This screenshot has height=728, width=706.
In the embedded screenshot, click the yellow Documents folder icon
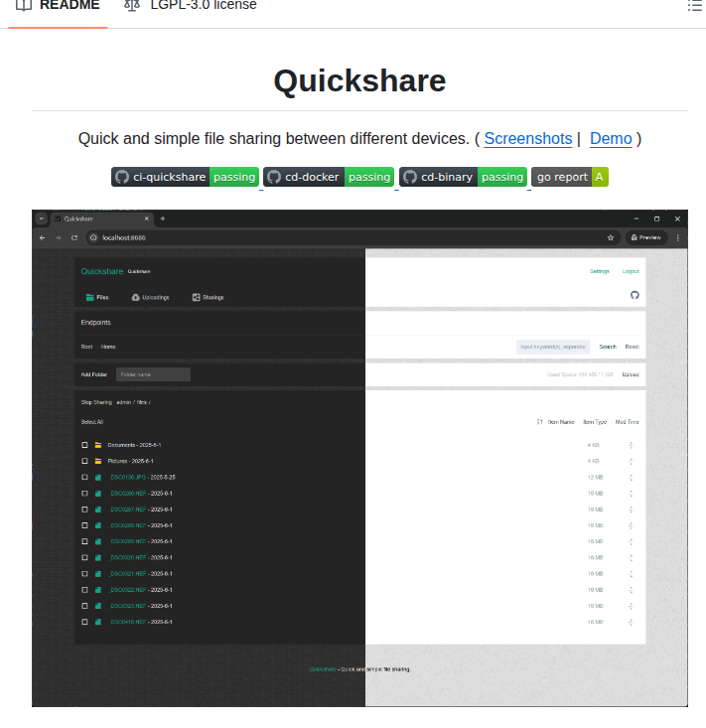tap(98, 445)
